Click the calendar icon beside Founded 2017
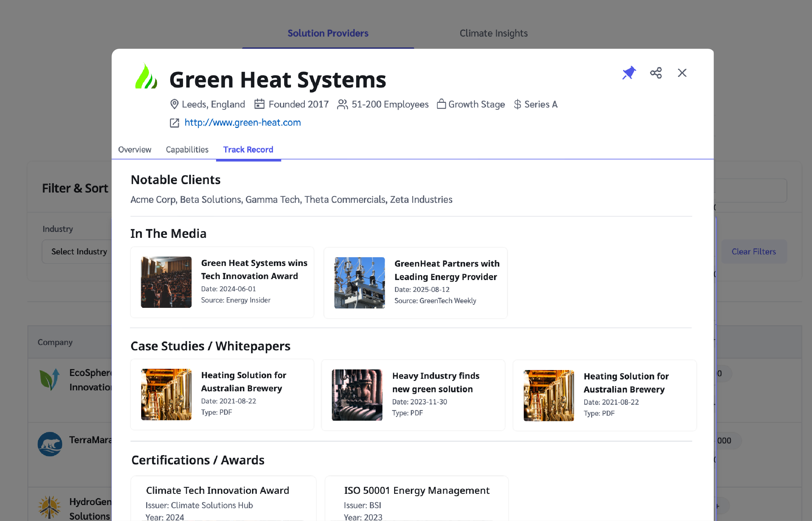 tap(259, 104)
